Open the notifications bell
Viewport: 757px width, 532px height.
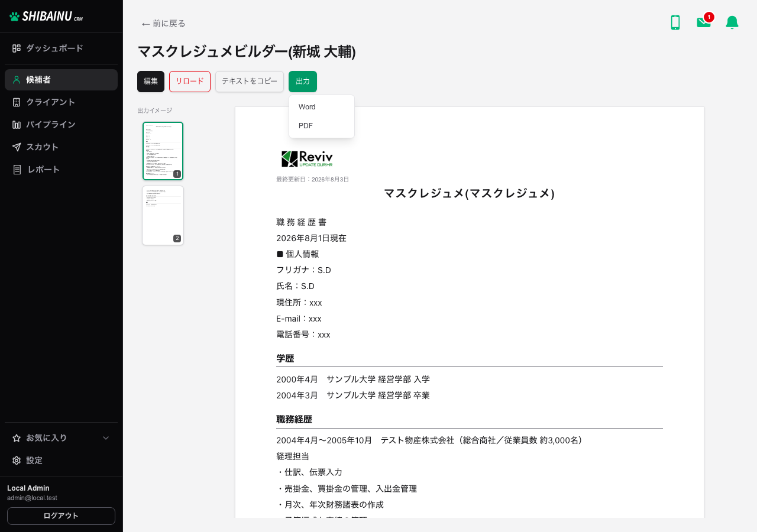pos(732,22)
